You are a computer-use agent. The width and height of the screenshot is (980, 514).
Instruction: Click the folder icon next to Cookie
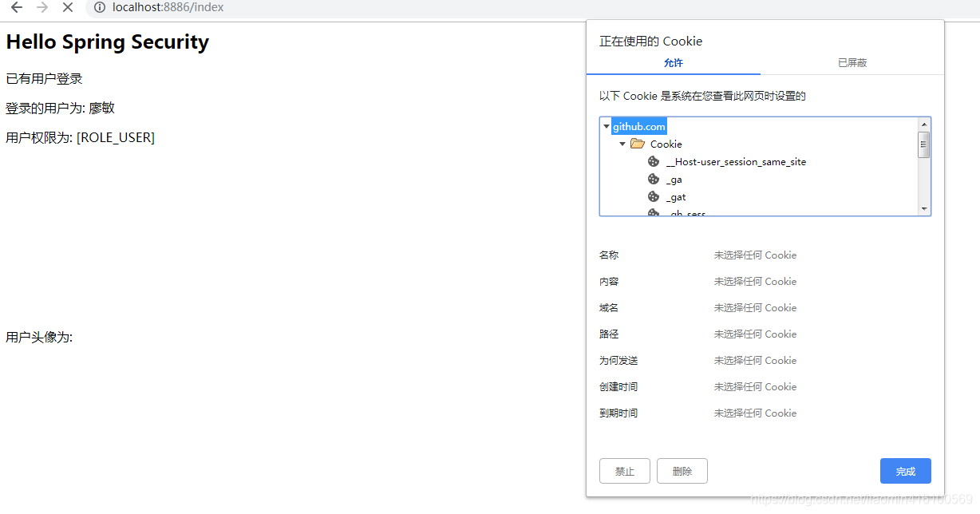click(637, 144)
